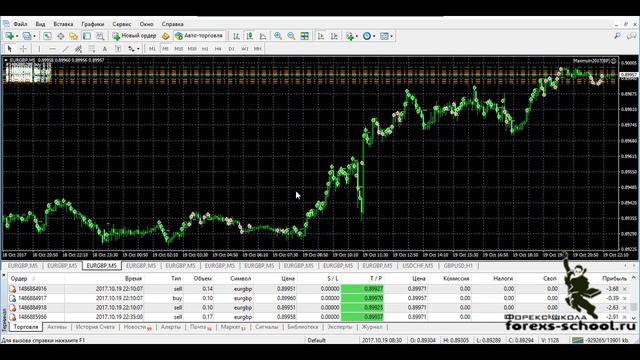The height and width of the screenshot is (360, 640).
Task: Toggle the chart shift icon
Action: (334, 36)
